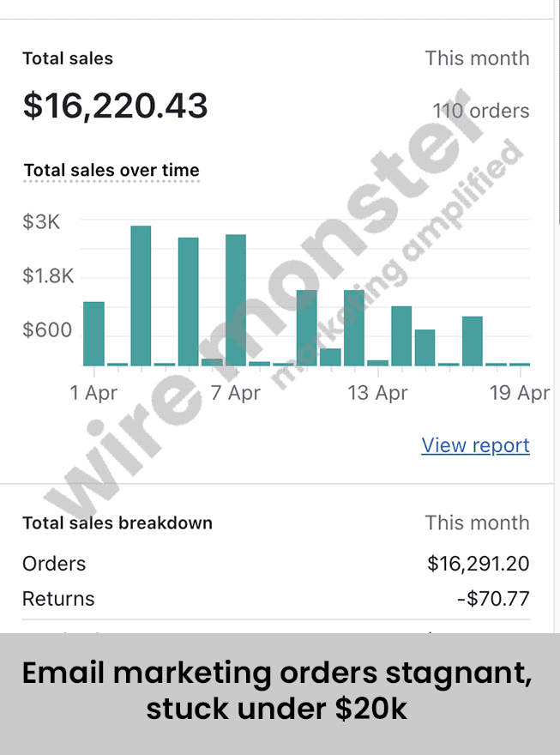Screen dimensions: 560x755
Task: Select the 12 April sales bar
Action: (354, 328)
